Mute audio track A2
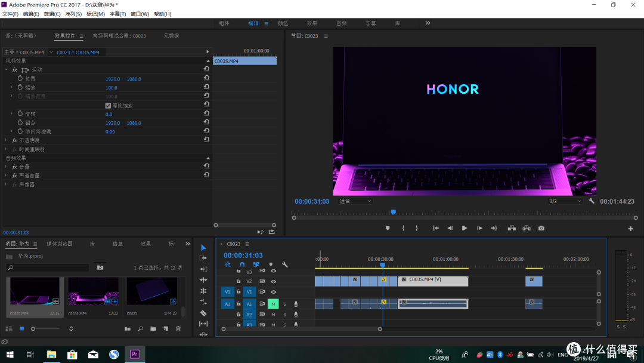The height and width of the screenshot is (363, 644). [273, 315]
